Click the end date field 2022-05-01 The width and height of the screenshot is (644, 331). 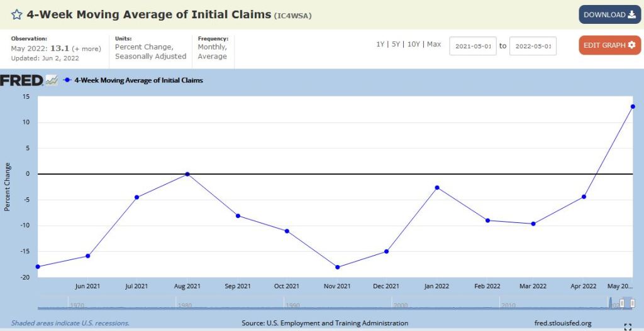[x=532, y=46]
